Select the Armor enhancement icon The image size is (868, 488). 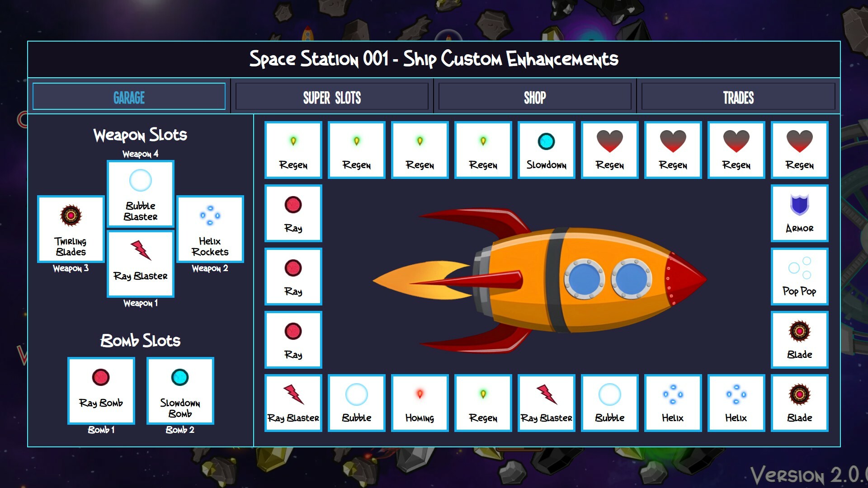(x=799, y=213)
